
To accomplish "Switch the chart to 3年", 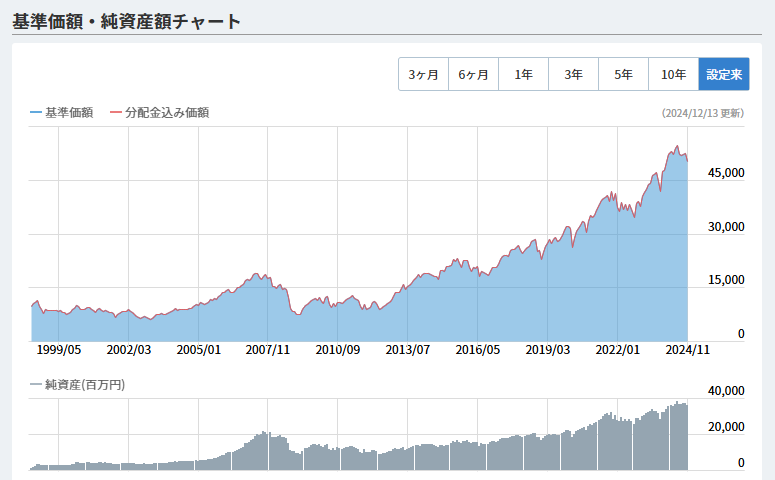I will pos(573,74).
